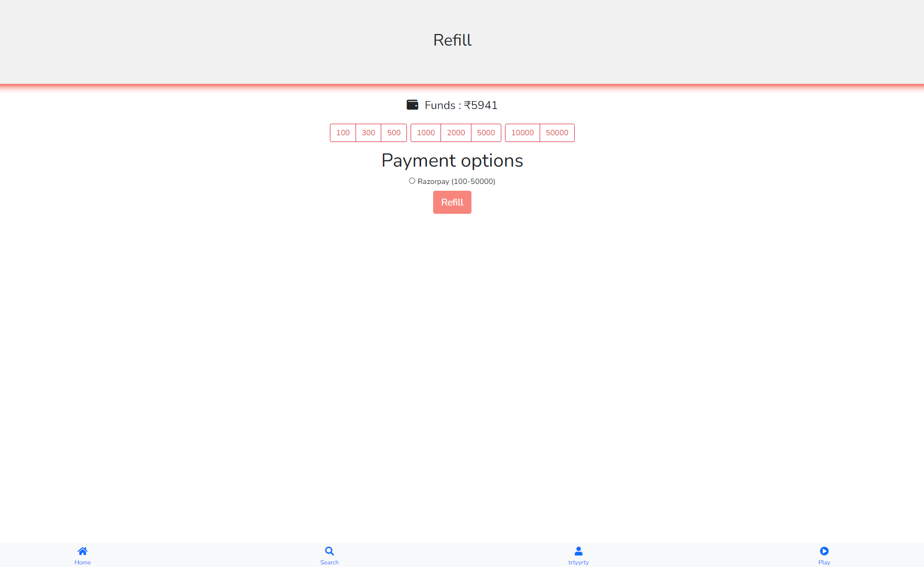This screenshot has height=567, width=924.
Task: Pick the 2000 refill amount
Action: point(456,133)
